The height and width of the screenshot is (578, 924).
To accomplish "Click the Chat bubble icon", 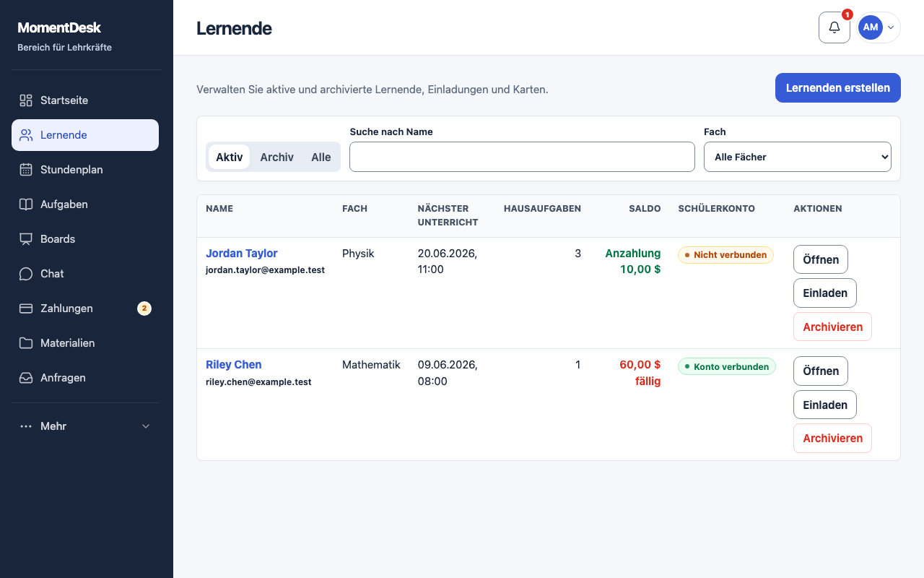I will click(x=26, y=274).
